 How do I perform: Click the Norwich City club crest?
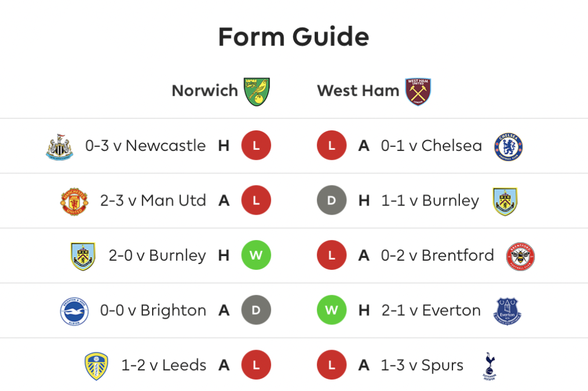[257, 91]
